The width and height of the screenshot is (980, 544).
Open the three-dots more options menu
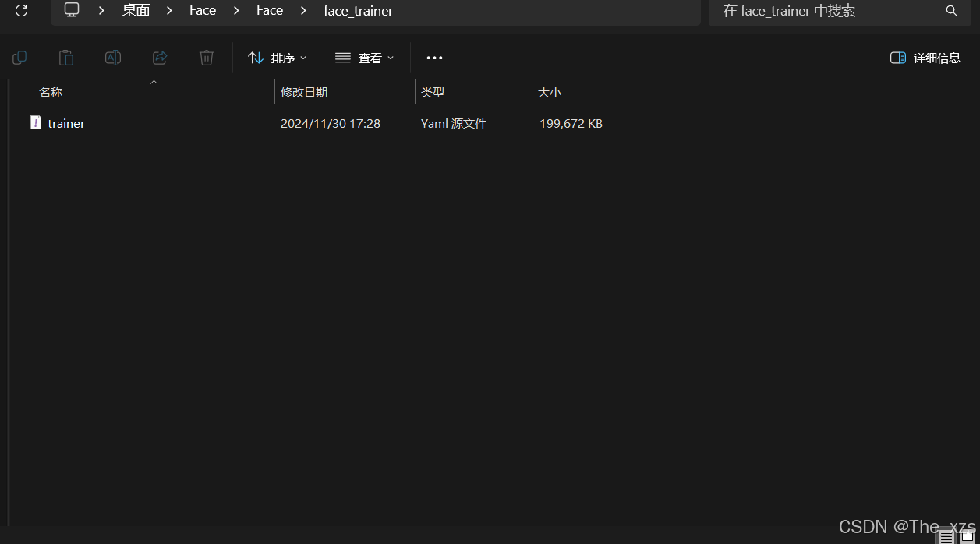[434, 58]
